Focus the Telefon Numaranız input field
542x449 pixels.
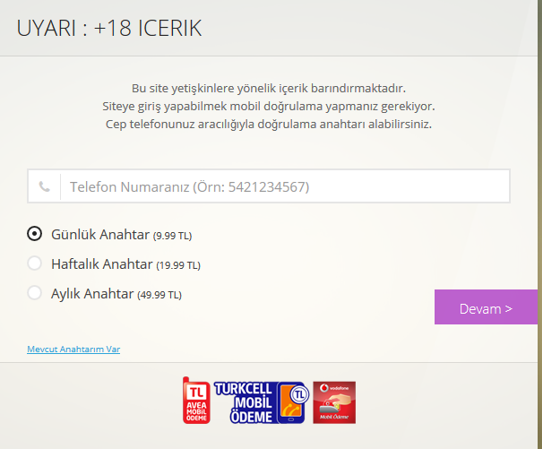tap(269, 186)
